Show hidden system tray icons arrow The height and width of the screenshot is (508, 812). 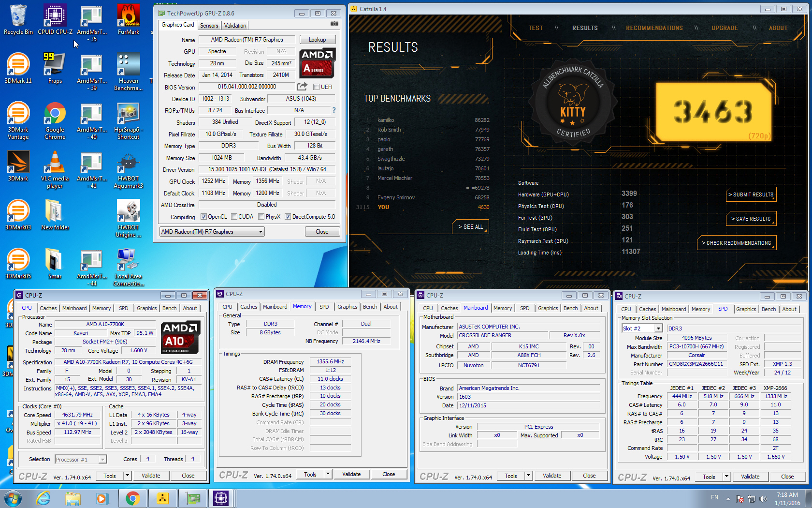728,499
